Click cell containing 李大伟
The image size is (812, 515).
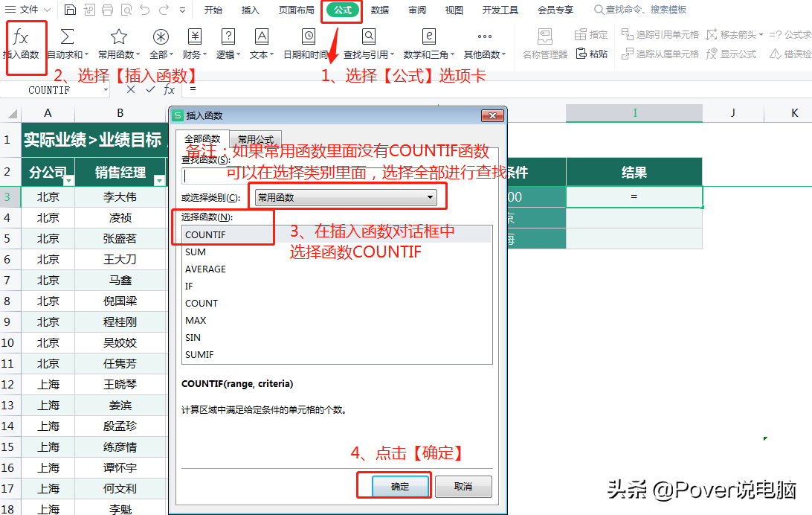coord(120,197)
